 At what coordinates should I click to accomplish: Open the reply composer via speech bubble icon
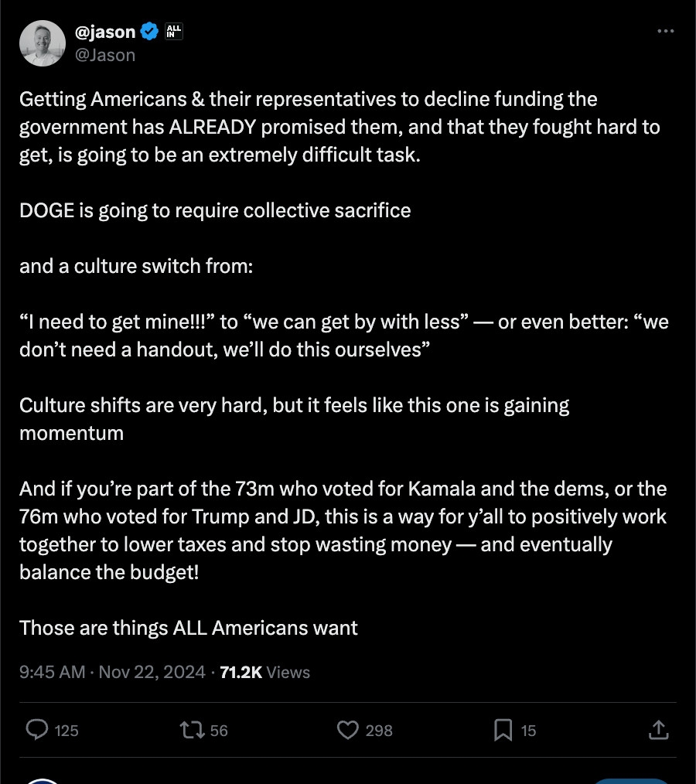(x=37, y=730)
